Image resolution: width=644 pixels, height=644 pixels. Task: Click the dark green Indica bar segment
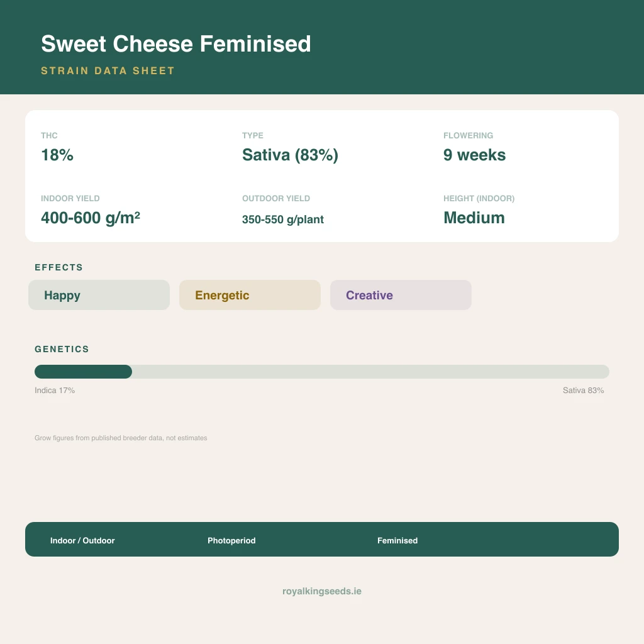84,372
